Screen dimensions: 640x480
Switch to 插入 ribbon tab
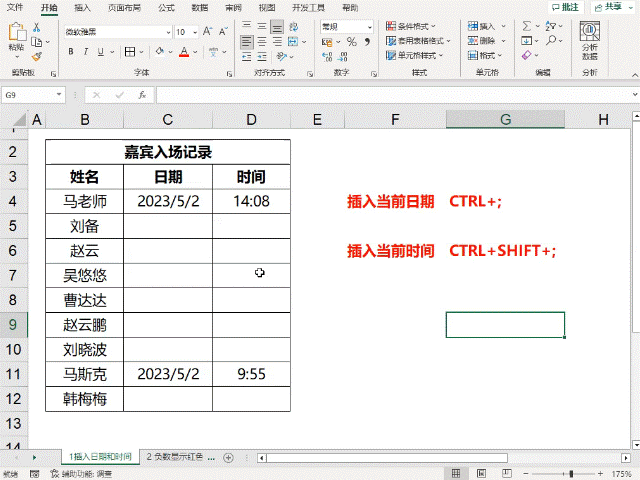(x=82, y=7)
